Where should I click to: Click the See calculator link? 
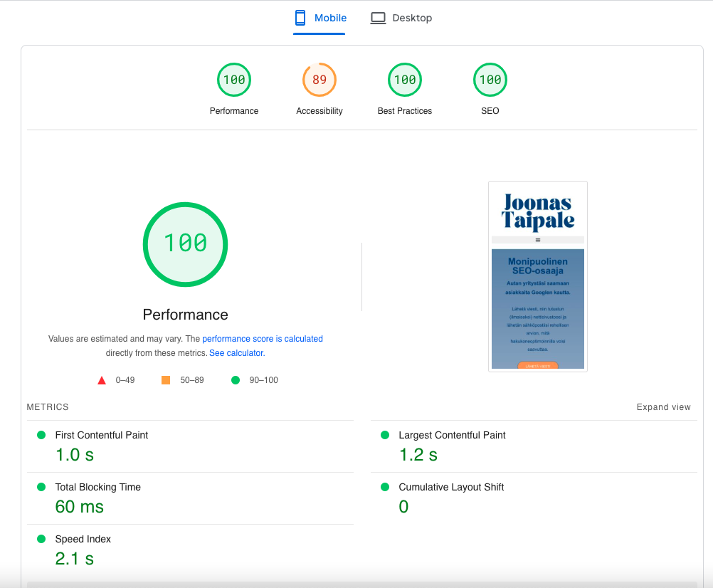[x=236, y=352]
